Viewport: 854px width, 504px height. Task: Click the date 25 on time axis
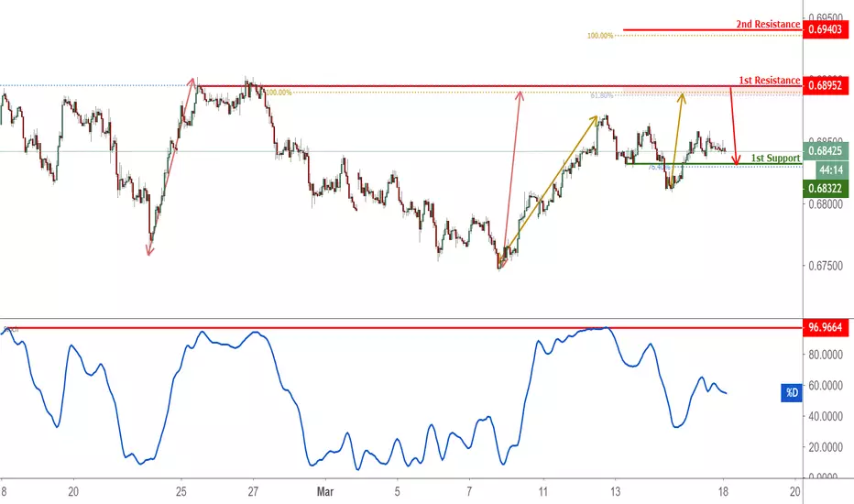(x=181, y=491)
